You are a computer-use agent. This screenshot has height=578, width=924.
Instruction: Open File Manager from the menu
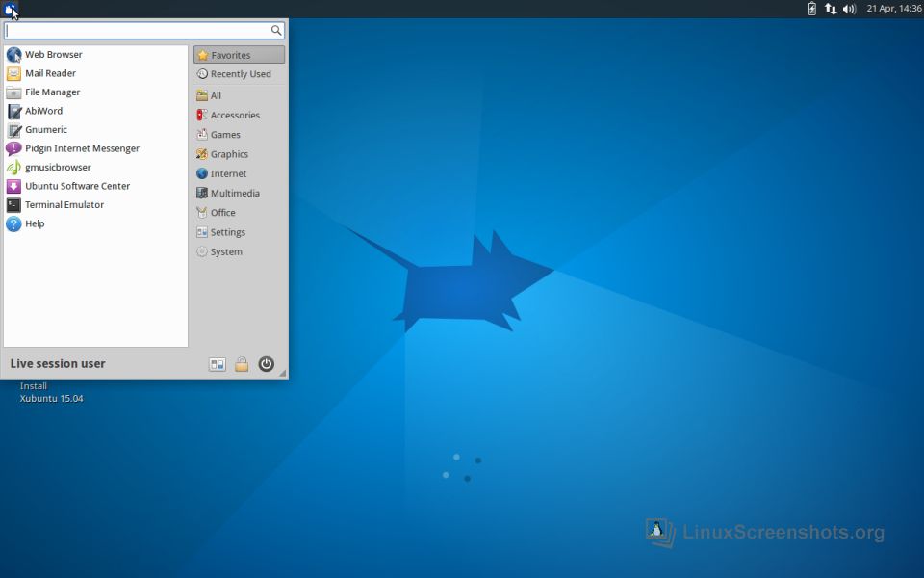[52, 92]
